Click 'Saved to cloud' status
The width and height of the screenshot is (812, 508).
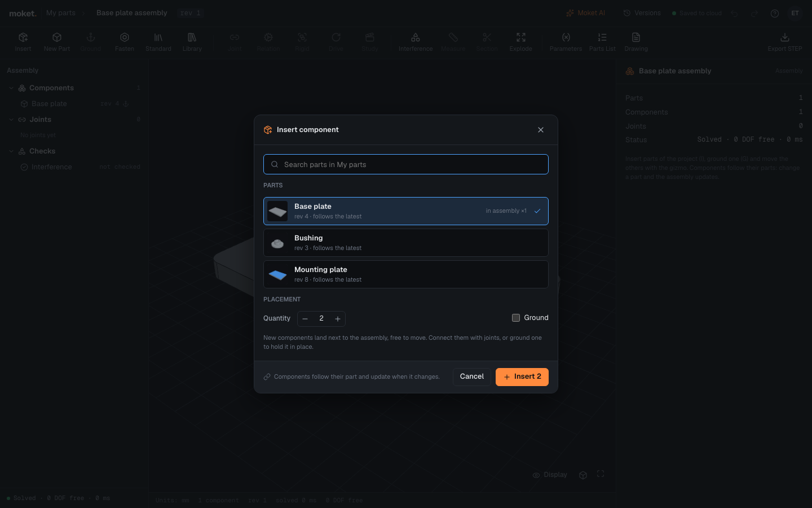coord(697,13)
